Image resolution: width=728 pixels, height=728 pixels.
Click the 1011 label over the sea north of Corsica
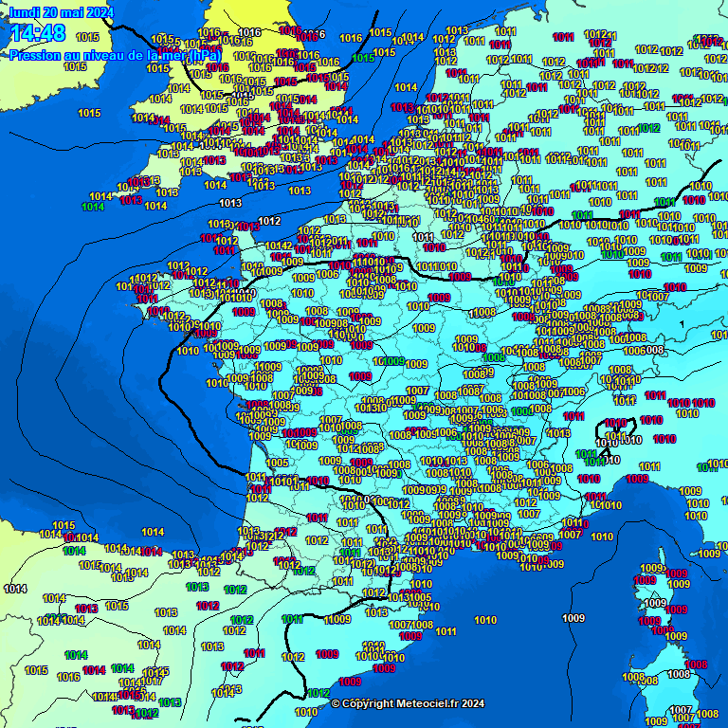(649, 466)
